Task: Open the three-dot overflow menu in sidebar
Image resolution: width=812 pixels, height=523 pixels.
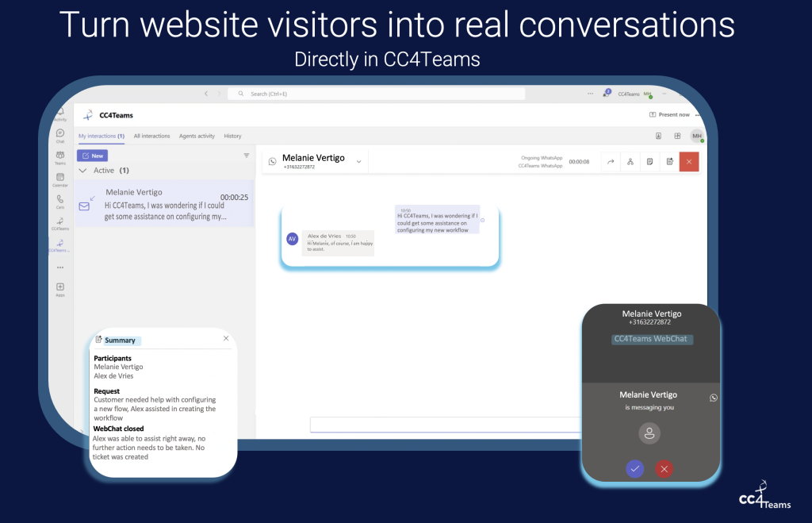Action: (x=59, y=268)
